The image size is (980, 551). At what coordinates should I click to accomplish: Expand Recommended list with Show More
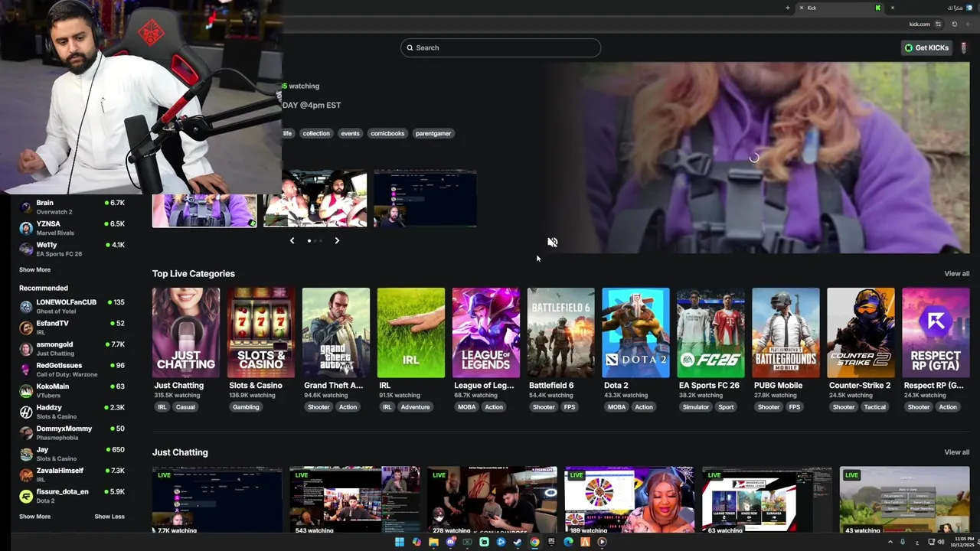click(34, 517)
